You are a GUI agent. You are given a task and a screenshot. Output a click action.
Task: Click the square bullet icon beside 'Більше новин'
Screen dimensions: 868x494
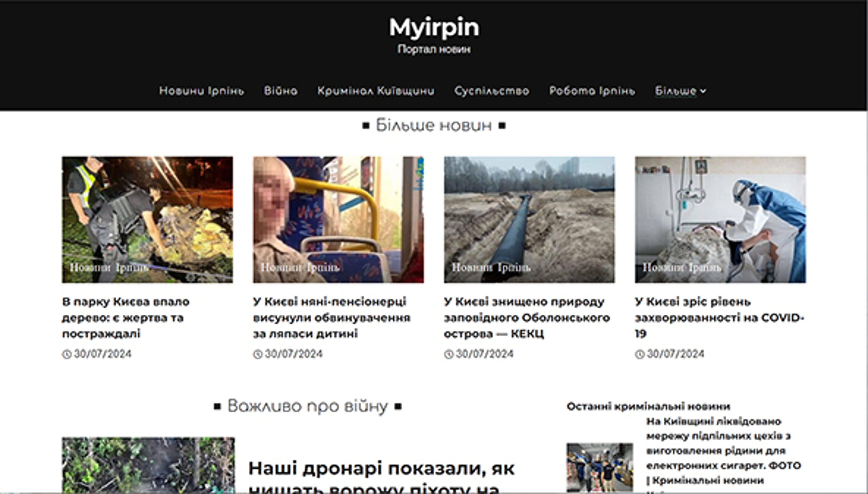[366, 125]
